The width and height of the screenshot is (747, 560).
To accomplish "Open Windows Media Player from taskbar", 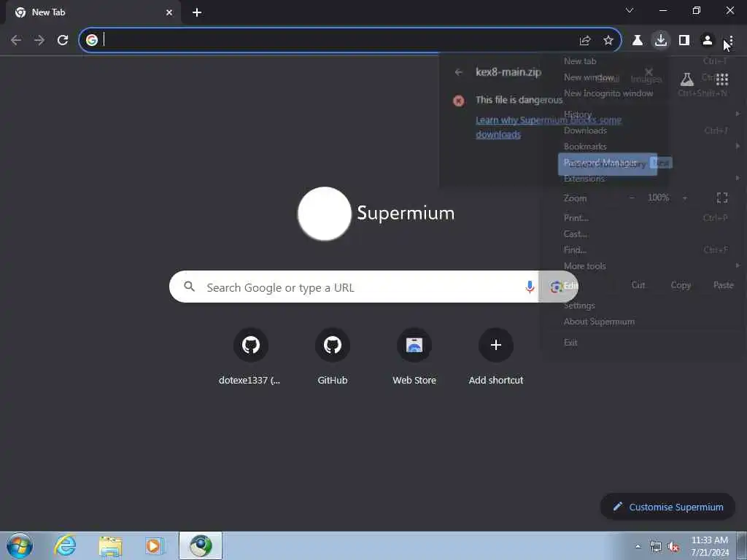I will [154, 545].
